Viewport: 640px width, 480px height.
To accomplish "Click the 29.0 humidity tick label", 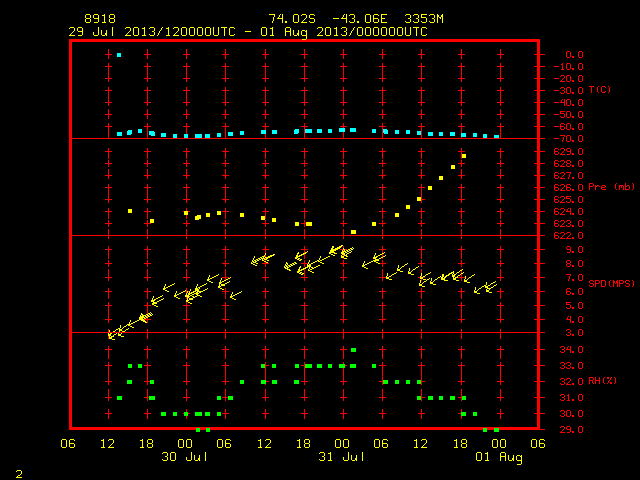I will click(x=571, y=430).
